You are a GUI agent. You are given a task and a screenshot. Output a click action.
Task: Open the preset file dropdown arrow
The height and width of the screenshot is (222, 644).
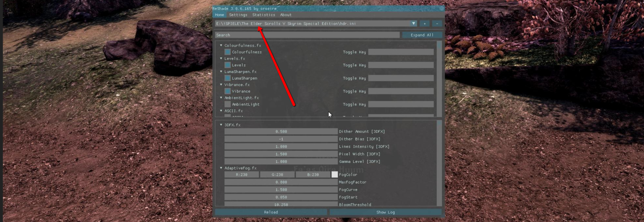[413, 23]
